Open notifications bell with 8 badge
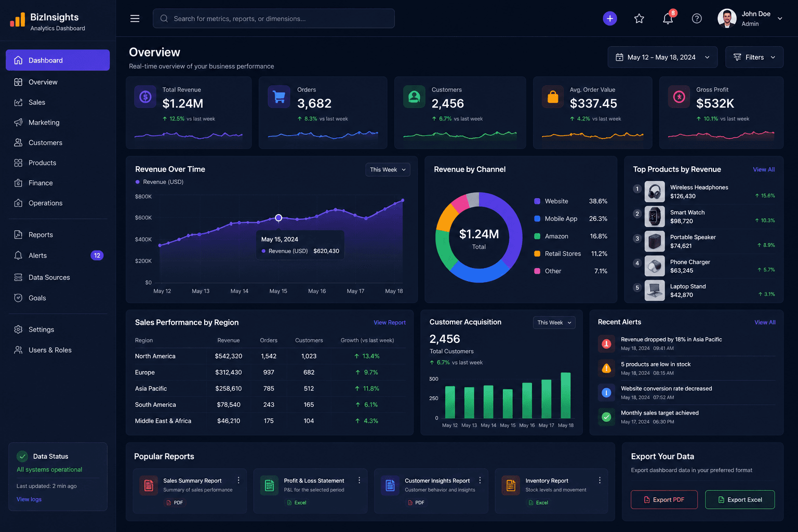This screenshot has height=532, width=798. (x=668, y=18)
